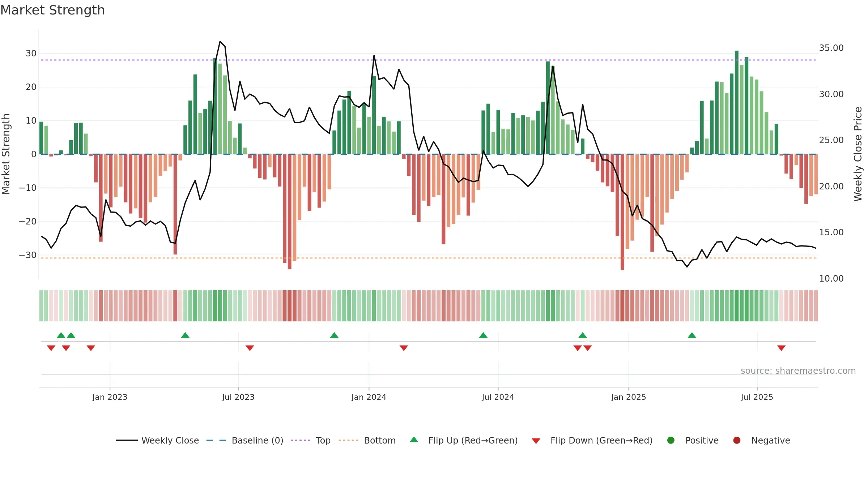Screen dimensions: 868x488
Task: Click the green Flip Up legend triangle icon
Action: 414,440
